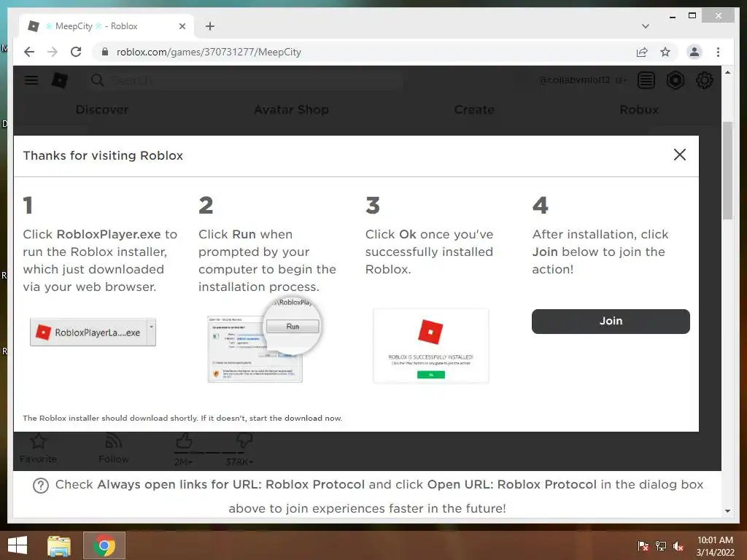Bookmark this tab with the star icon
Image resolution: width=747 pixels, height=560 pixels.
pos(665,52)
